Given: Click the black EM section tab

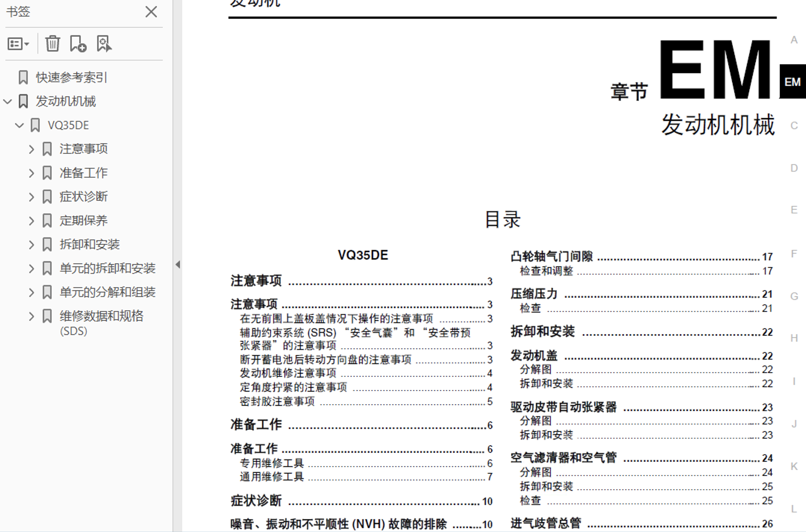Looking at the screenshot, I should 793,82.
